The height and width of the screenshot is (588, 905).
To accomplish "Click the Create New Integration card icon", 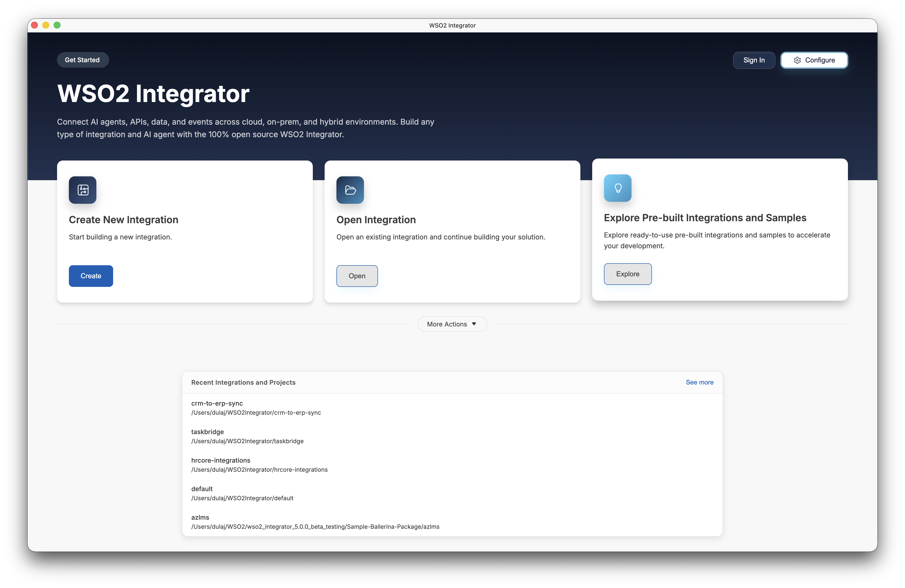I will [x=83, y=190].
